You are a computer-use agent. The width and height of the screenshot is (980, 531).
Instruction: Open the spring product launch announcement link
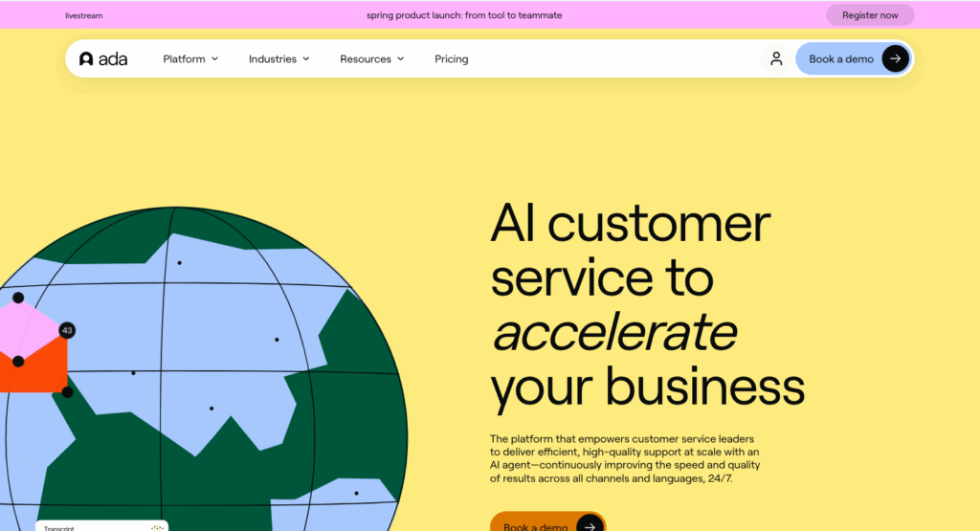coord(464,15)
